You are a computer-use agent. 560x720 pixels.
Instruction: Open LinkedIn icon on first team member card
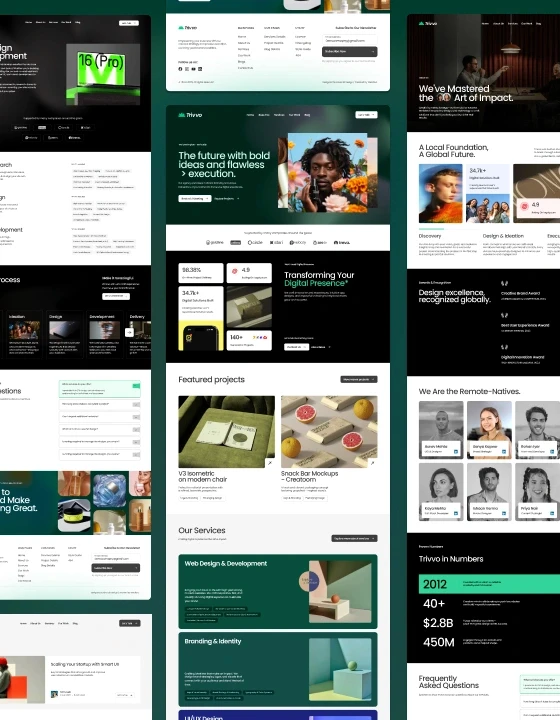pos(456,452)
